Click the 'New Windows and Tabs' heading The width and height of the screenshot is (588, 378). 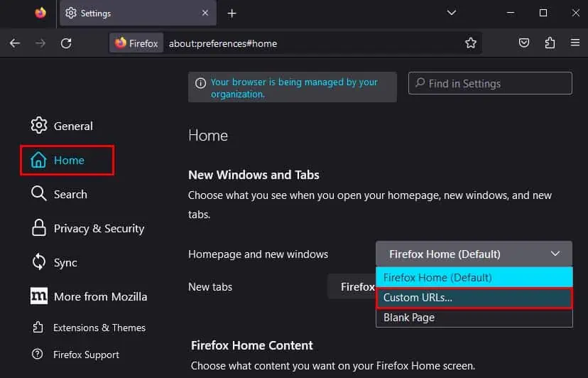pyautogui.click(x=254, y=175)
